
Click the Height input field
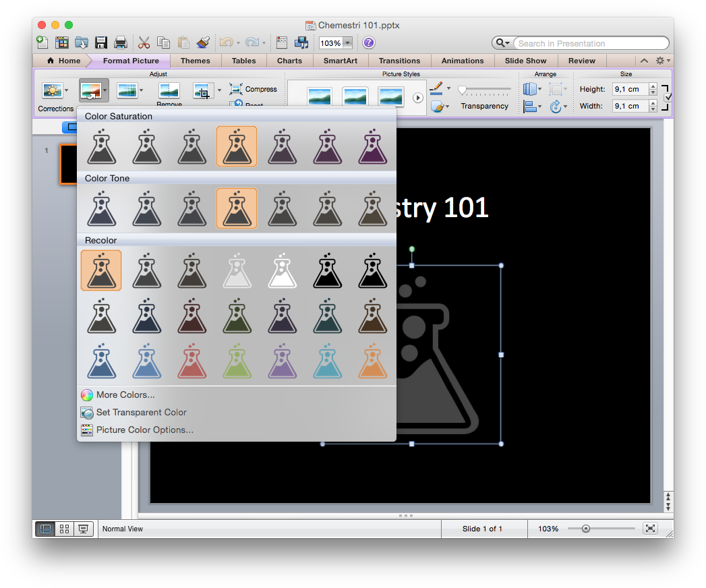coord(630,89)
